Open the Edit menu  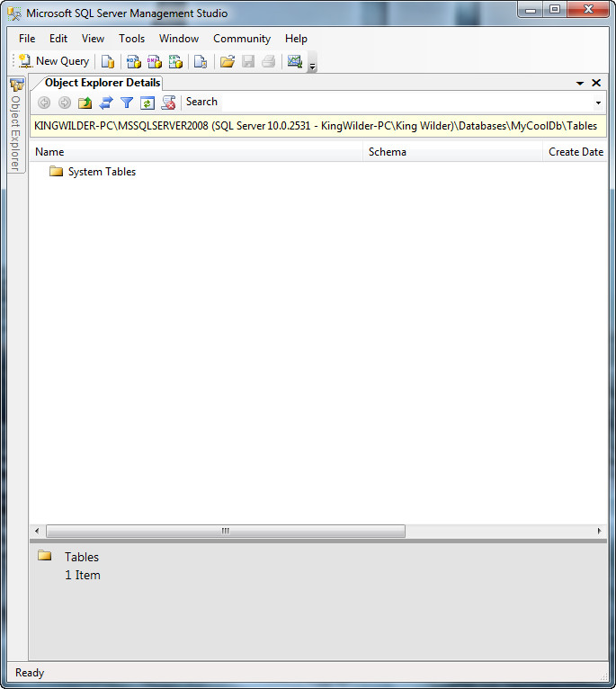(58, 39)
